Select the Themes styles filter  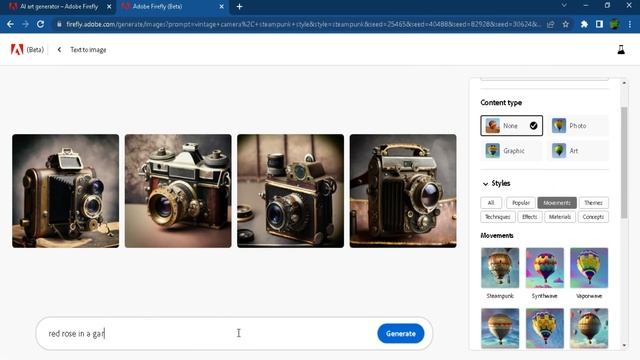click(x=593, y=203)
